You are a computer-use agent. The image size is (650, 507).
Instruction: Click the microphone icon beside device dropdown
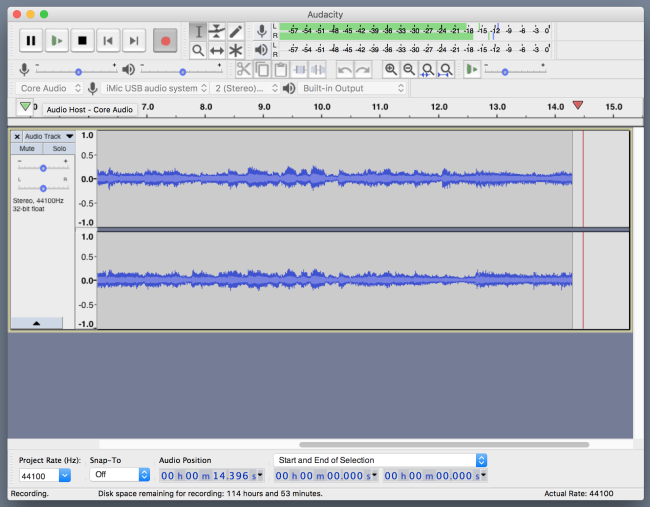pyautogui.click(x=93, y=88)
